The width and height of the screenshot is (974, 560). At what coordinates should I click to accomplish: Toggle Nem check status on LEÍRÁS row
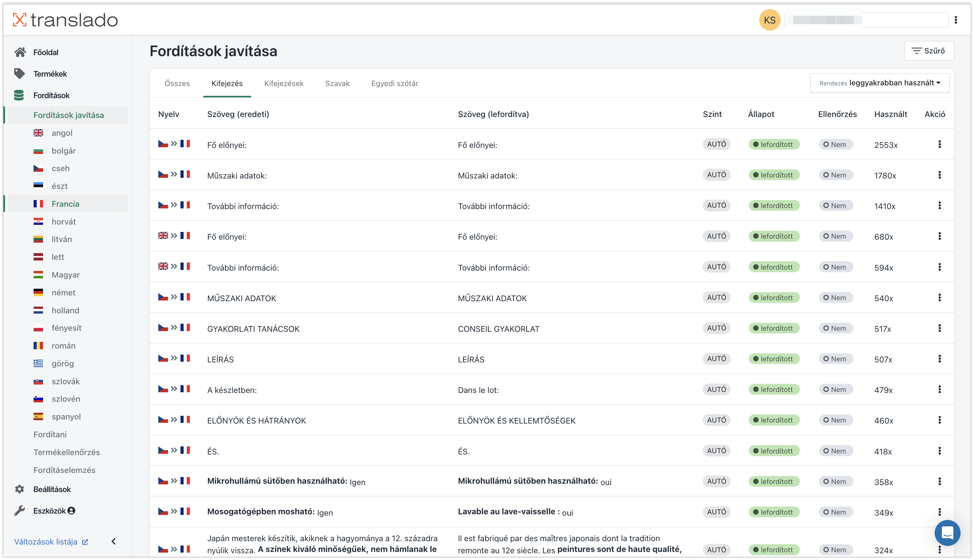click(835, 359)
